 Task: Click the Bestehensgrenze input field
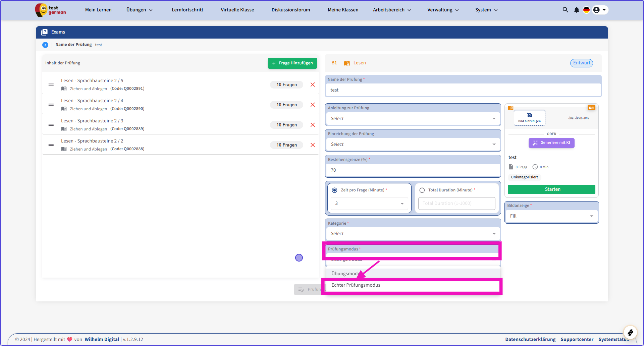tap(413, 170)
